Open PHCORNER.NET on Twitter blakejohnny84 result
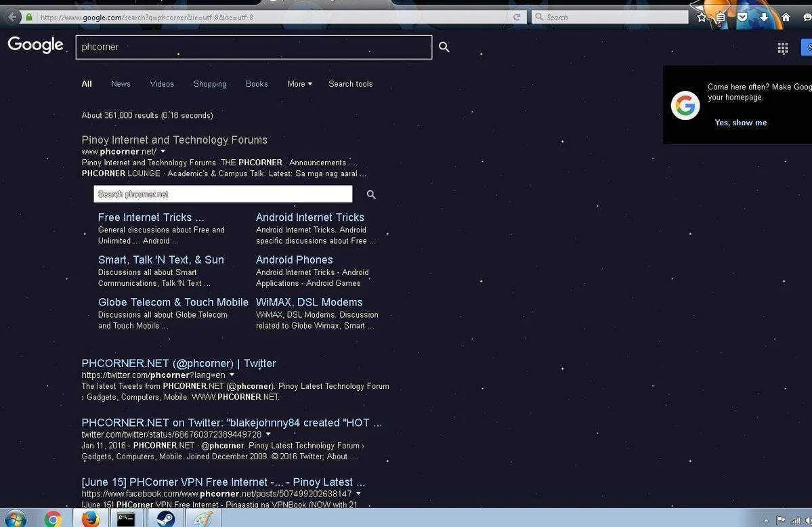Viewport: 812px width, 527px height. (232, 423)
